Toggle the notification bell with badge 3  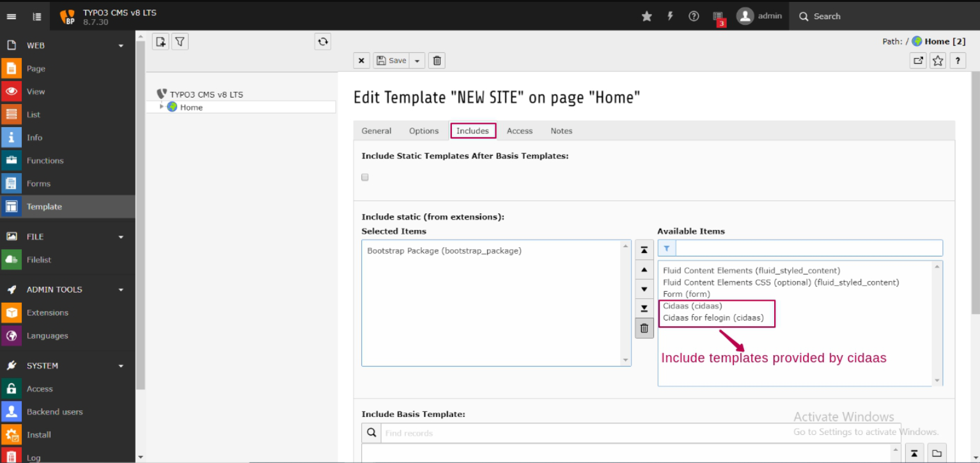coord(717,16)
